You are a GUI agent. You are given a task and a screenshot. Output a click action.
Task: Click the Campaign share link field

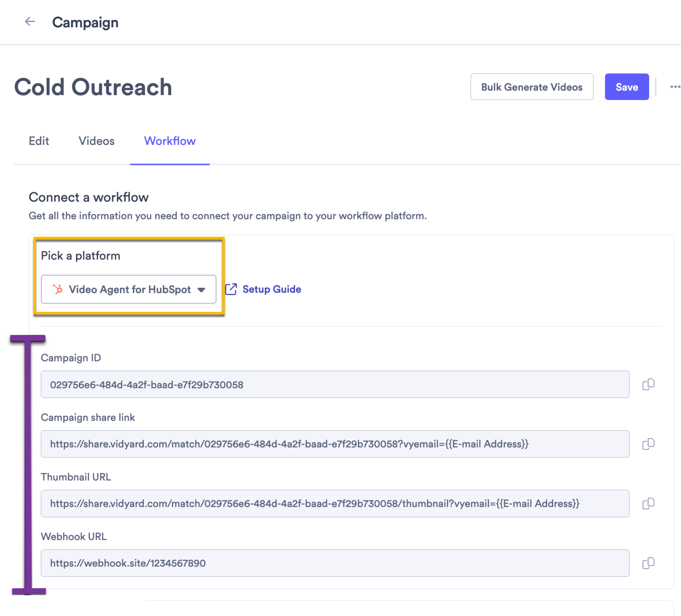tap(335, 444)
